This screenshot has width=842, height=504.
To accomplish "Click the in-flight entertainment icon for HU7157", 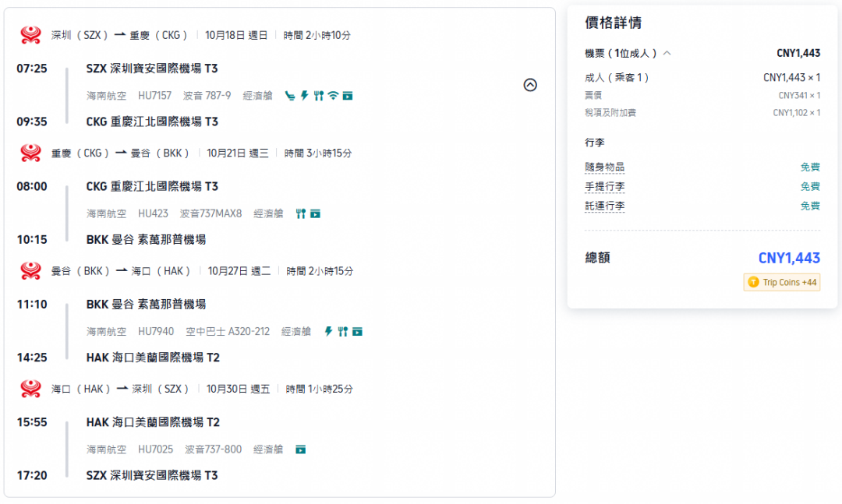I will tap(348, 96).
